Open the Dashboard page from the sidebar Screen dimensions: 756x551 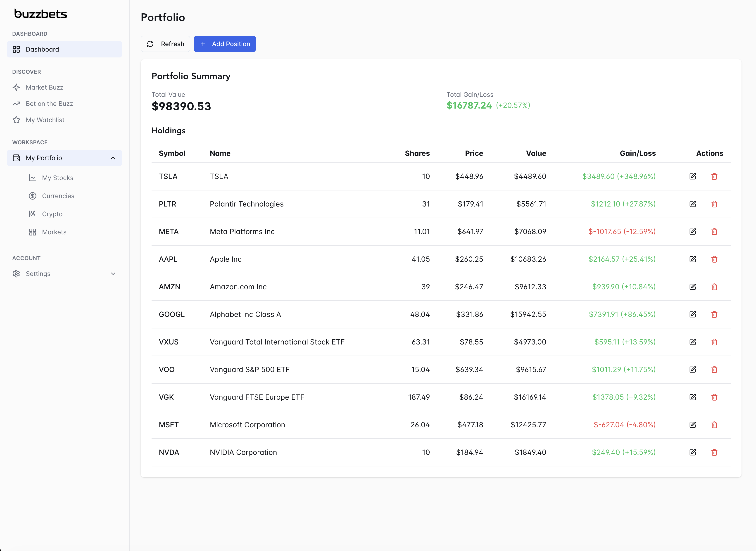pyautogui.click(x=42, y=49)
